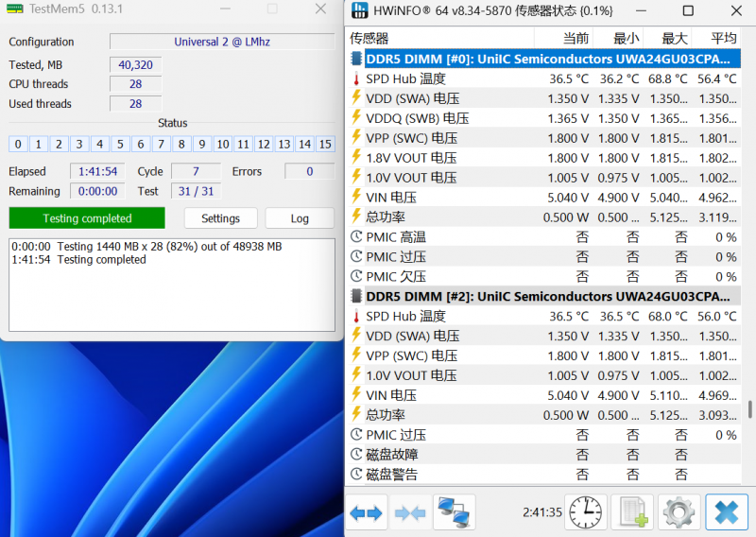This screenshot has height=537, width=756.
Task: Select thread status box 8
Action: [181, 145]
